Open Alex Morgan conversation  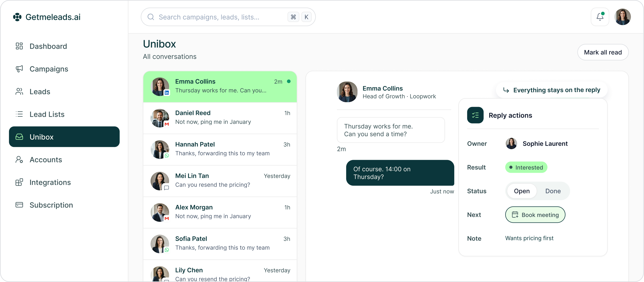220,212
